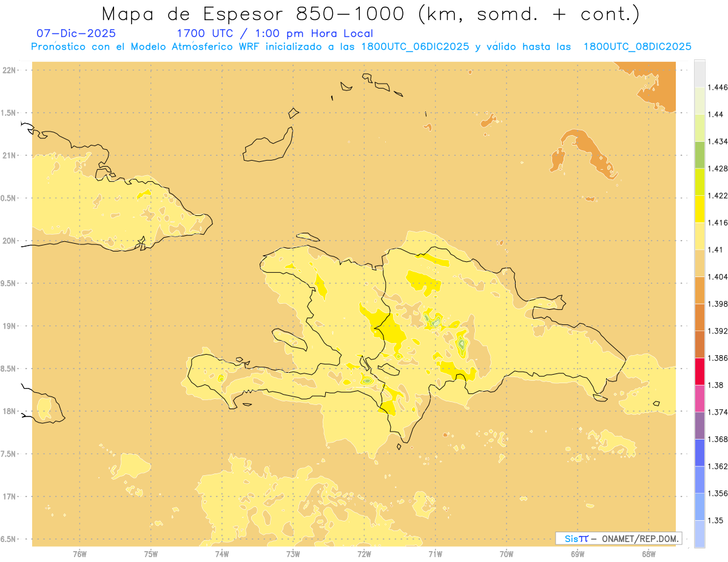Image resolution: width=728 pixels, height=562 pixels.
Task: Select the colorbar value '1.38'
Action: click(715, 385)
